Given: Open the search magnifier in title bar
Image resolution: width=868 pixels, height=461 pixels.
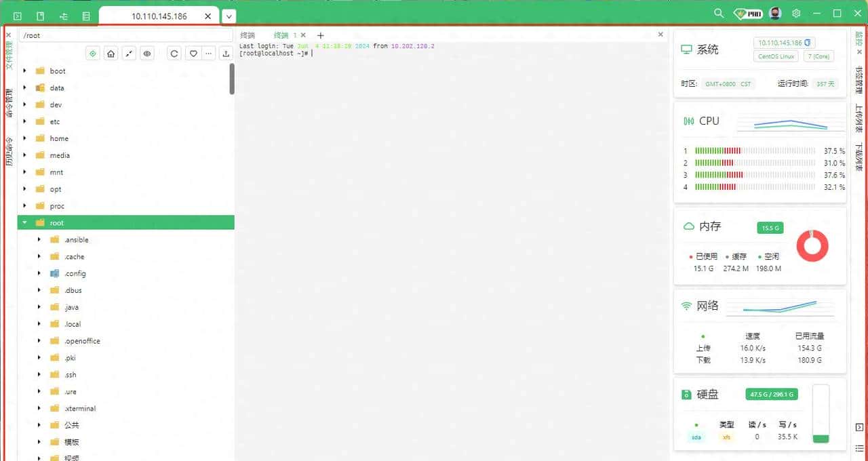Looking at the screenshot, I should click(x=719, y=14).
